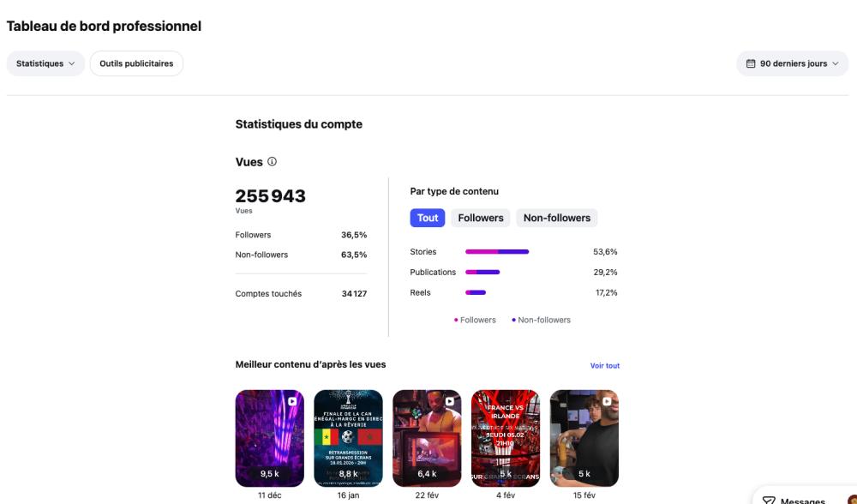
Task: Open the France vs Irlande post thumbnail
Action: (506, 438)
